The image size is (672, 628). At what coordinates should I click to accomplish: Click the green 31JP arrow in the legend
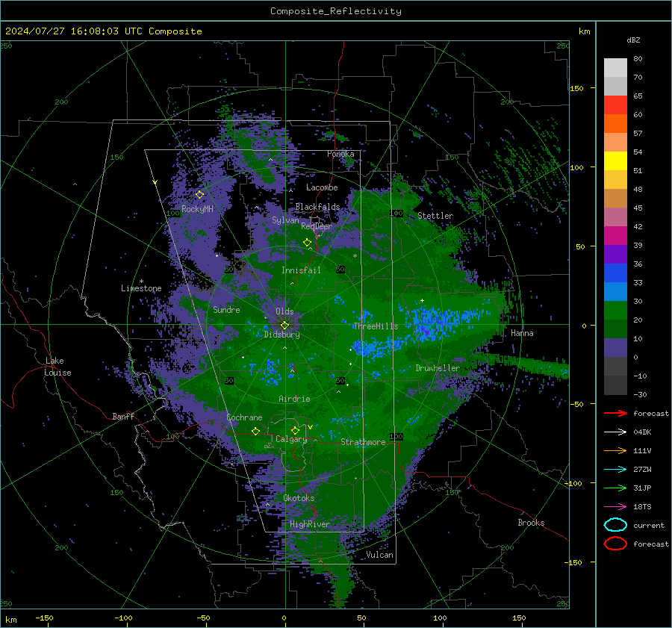pos(615,488)
